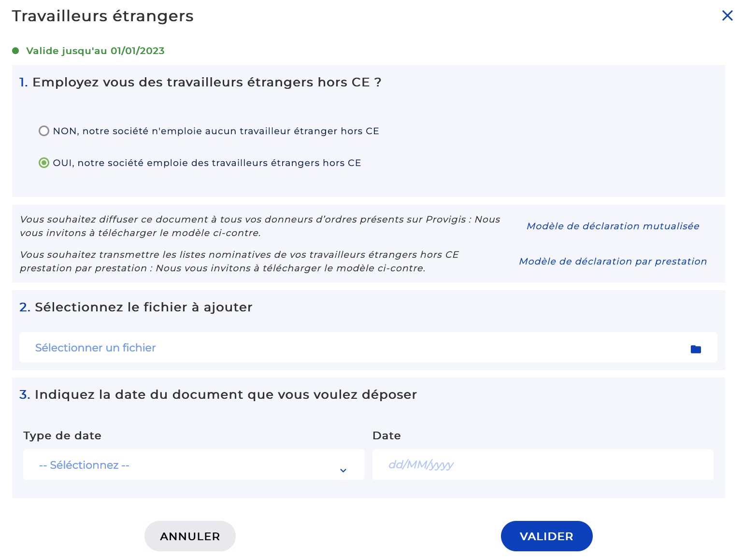The image size is (743, 560).
Task: Click the Type de date label
Action: pyautogui.click(x=62, y=435)
